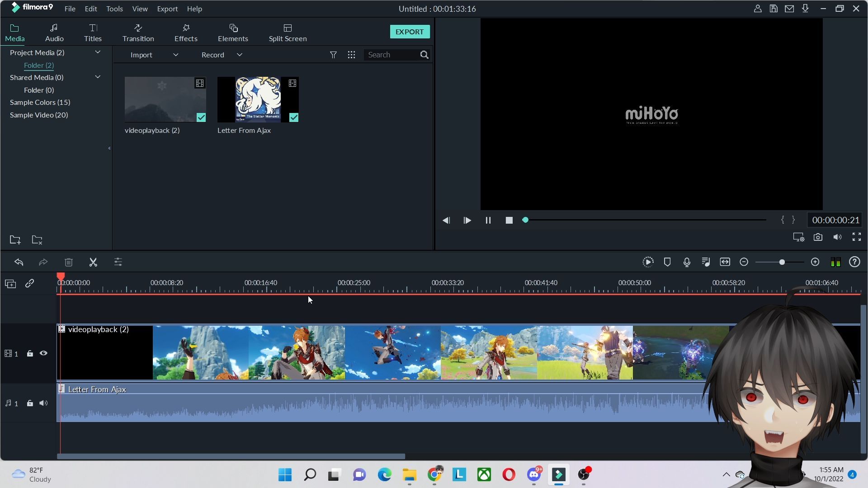This screenshot has width=868, height=488.
Task: Click the timeline zoom out minus icon
Action: (744, 262)
